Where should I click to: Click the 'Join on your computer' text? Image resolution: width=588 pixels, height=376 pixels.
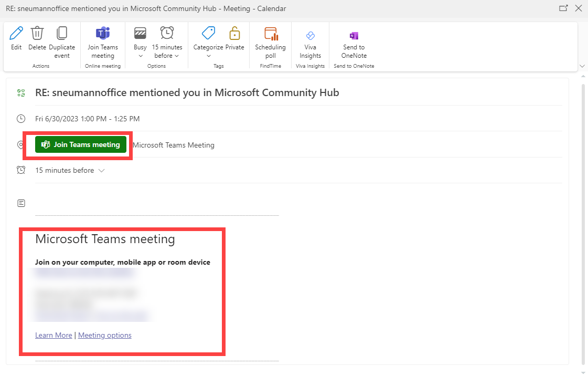click(x=123, y=262)
